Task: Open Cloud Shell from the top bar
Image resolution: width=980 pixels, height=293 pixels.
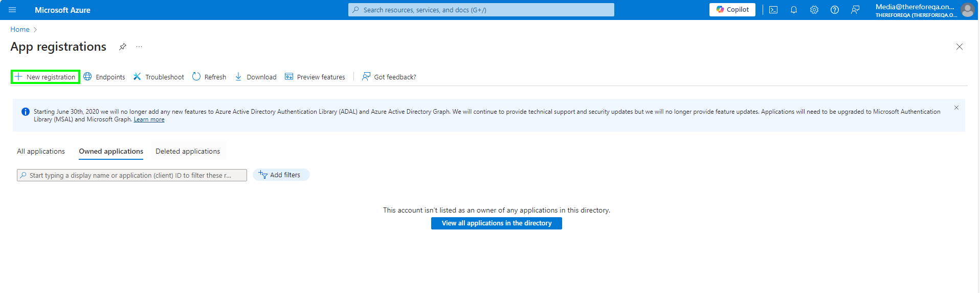Action: tap(773, 10)
